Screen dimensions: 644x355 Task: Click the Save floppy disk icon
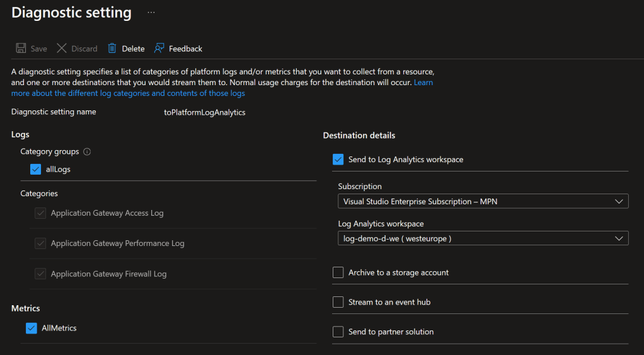click(21, 49)
